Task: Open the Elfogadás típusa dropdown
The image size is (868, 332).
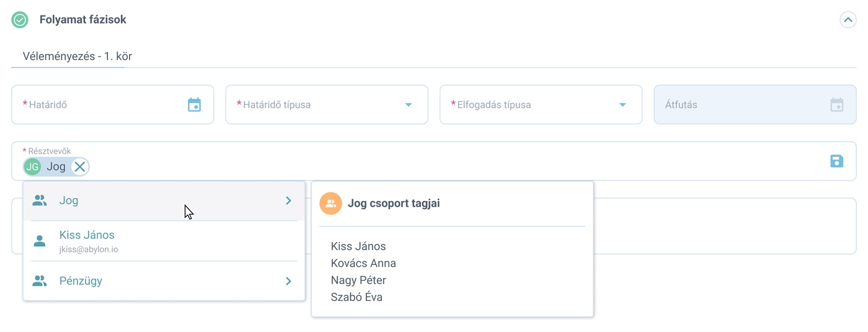Action: point(541,105)
